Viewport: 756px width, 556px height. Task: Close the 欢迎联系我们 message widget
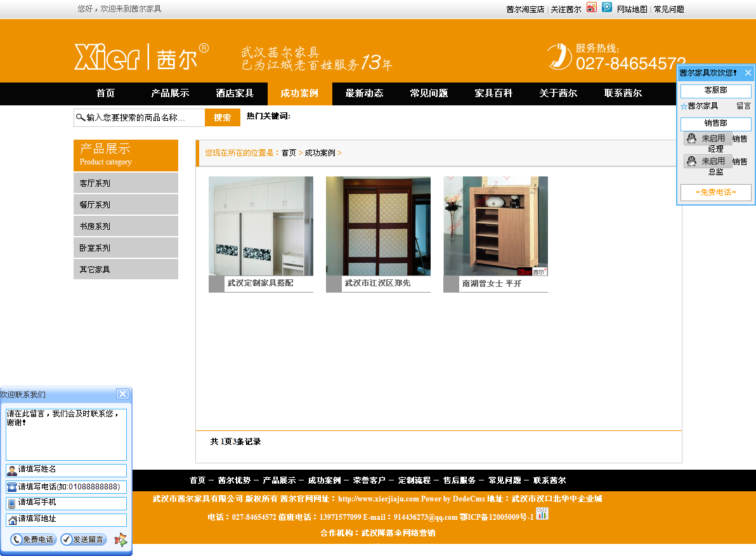[x=122, y=394]
